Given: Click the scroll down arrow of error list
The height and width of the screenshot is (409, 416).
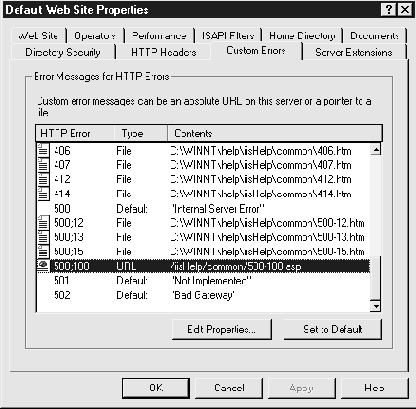Looking at the screenshot, I should tap(376, 306).
